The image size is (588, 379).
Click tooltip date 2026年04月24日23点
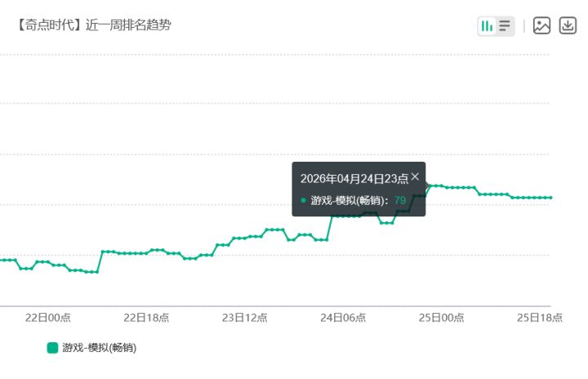354,179
